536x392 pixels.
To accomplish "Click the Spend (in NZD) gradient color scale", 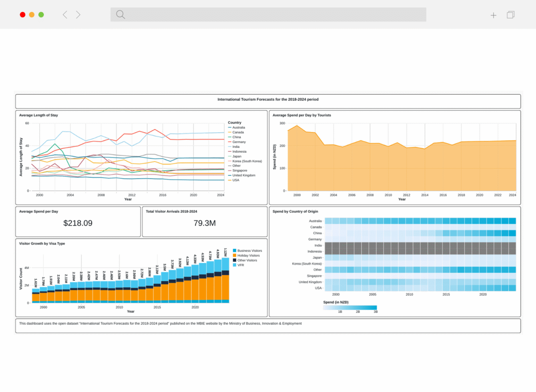I will [351, 309].
